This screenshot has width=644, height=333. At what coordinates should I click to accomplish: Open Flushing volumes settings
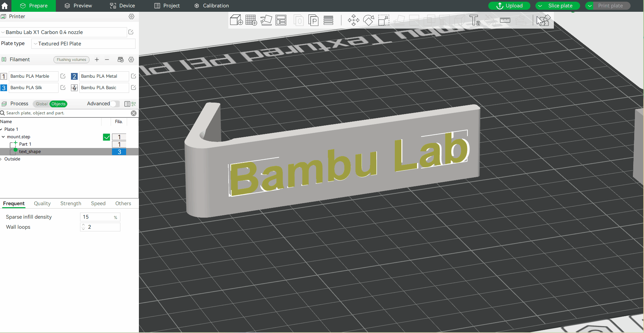[x=71, y=60]
